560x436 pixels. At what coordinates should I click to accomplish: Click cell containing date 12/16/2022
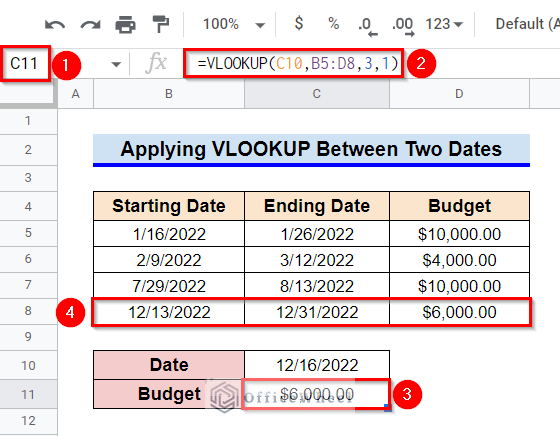[317, 365]
